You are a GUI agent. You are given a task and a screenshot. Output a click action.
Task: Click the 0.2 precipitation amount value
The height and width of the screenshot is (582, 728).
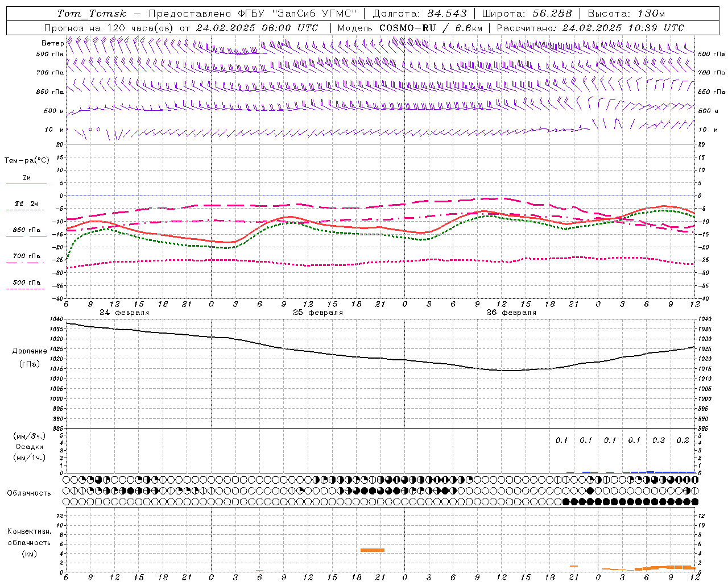682,440
